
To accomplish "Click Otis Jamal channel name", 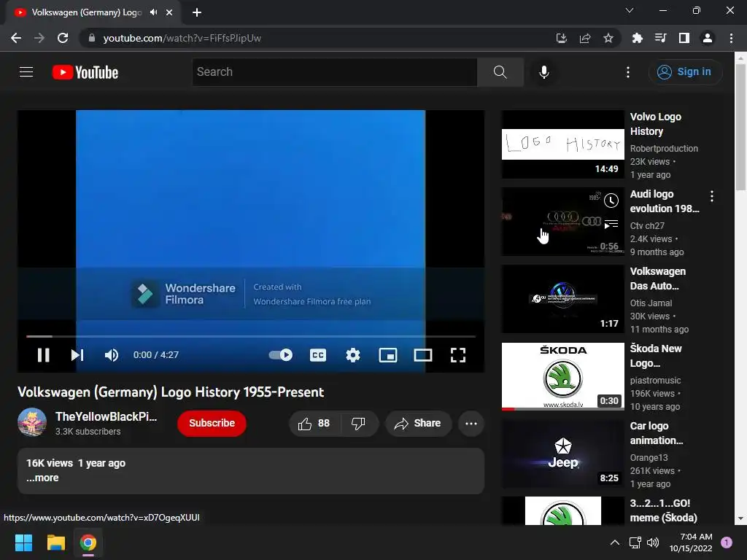I will click(x=651, y=303).
